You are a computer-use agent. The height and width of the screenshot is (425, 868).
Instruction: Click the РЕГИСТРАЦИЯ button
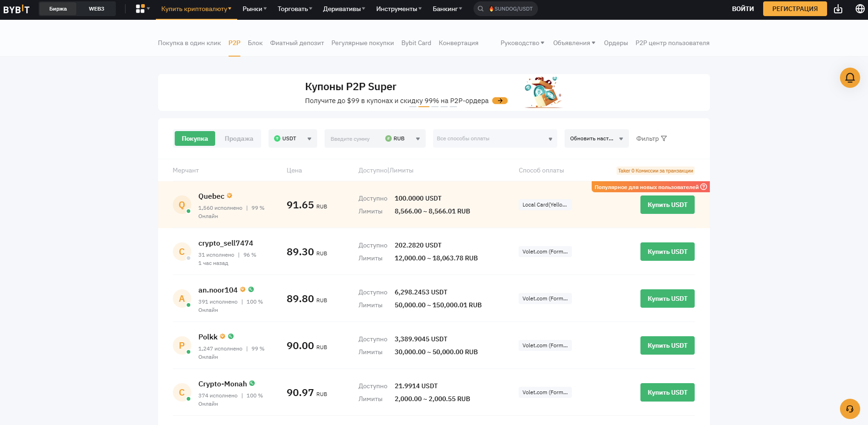(795, 9)
